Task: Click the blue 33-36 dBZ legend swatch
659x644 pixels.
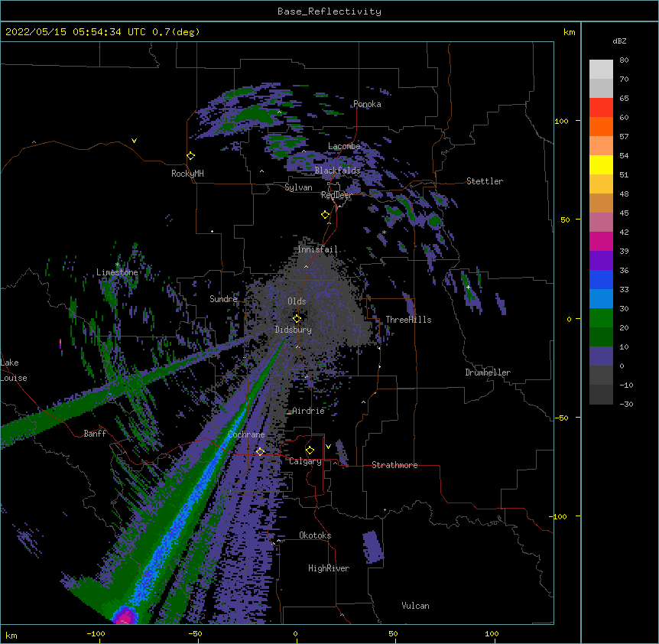Action: point(601,279)
